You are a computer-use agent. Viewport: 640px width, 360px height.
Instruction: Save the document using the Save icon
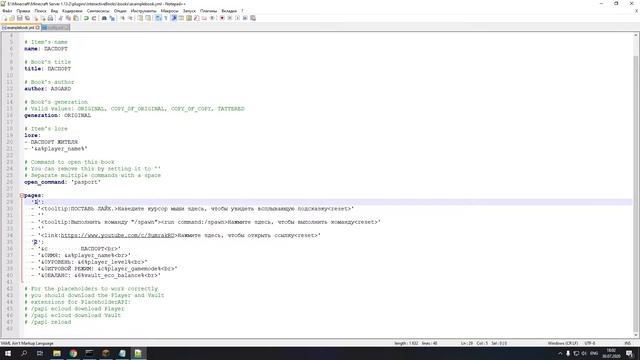[19, 18]
